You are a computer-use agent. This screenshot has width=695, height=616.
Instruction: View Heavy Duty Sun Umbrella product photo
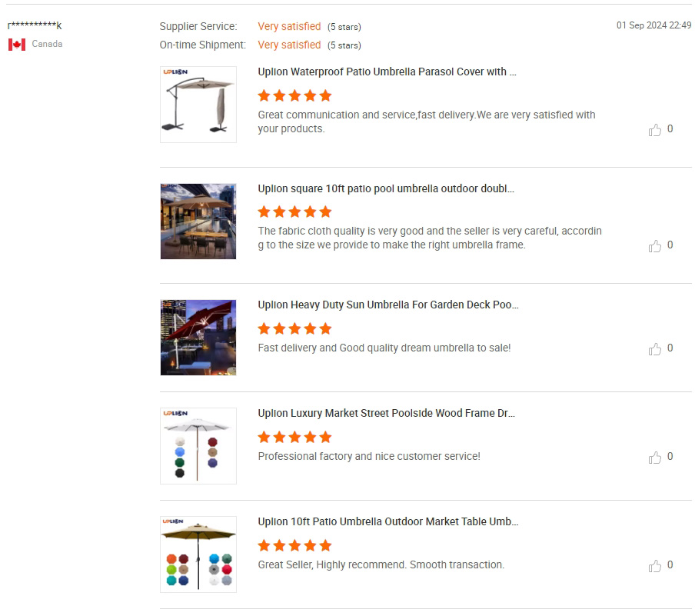pyautogui.click(x=198, y=338)
